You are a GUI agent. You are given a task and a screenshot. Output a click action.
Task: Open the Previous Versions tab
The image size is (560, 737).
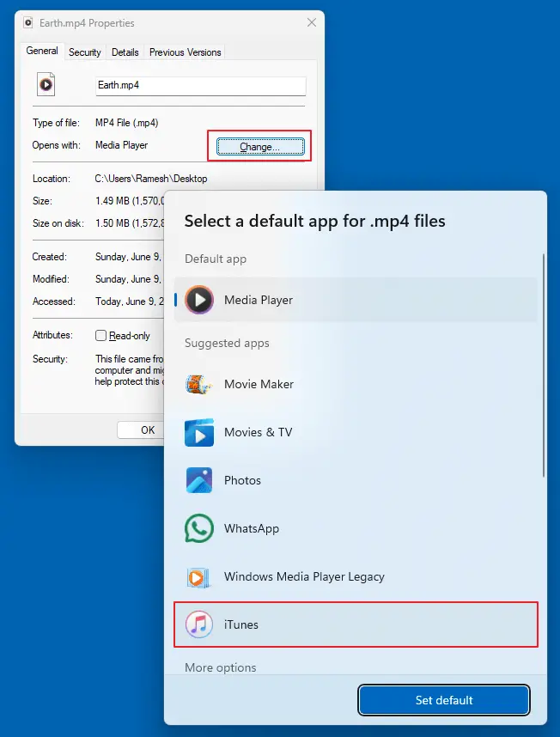tap(186, 52)
